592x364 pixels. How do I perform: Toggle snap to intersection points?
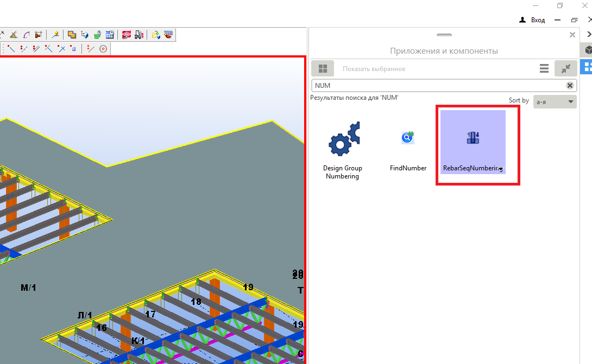[61, 49]
